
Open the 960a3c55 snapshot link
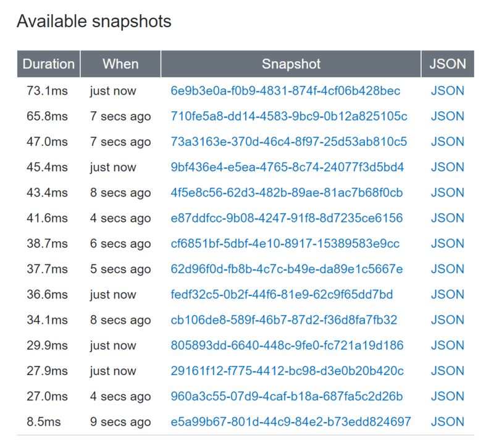[287, 396]
